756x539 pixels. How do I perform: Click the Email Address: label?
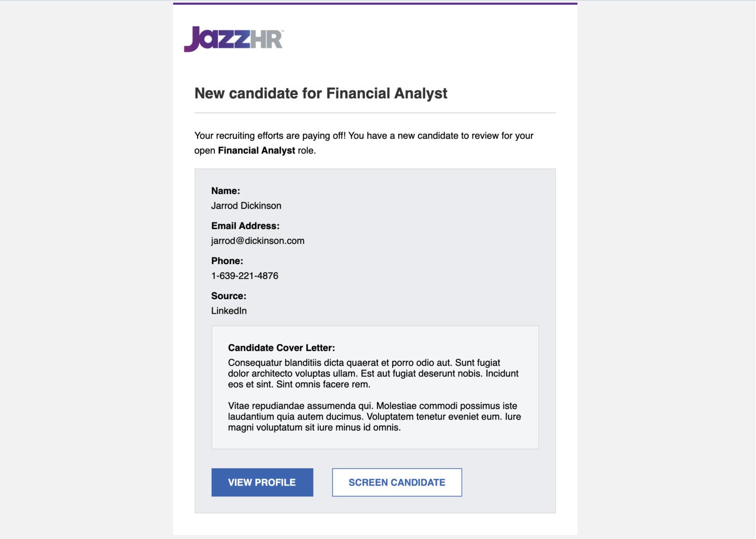pos(245,226)
